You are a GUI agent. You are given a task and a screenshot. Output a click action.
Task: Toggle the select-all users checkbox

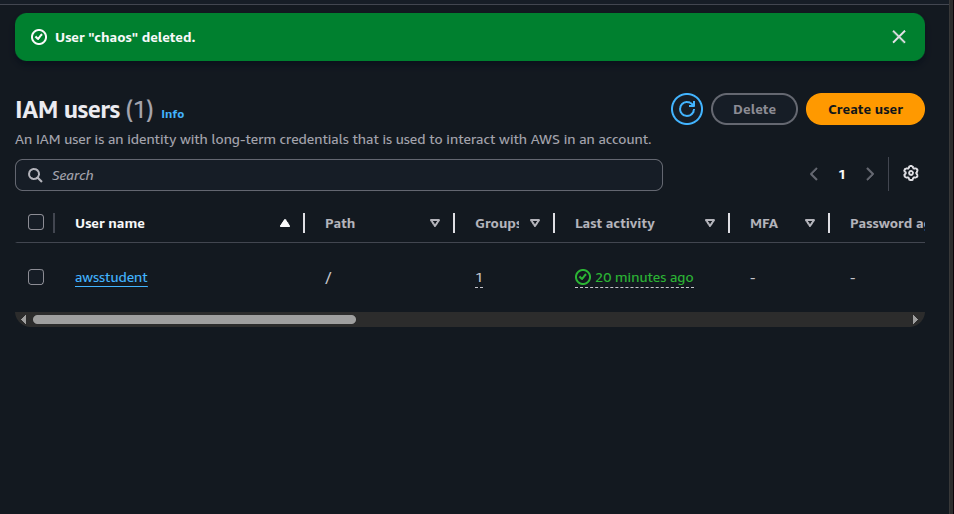pos(36,223)
